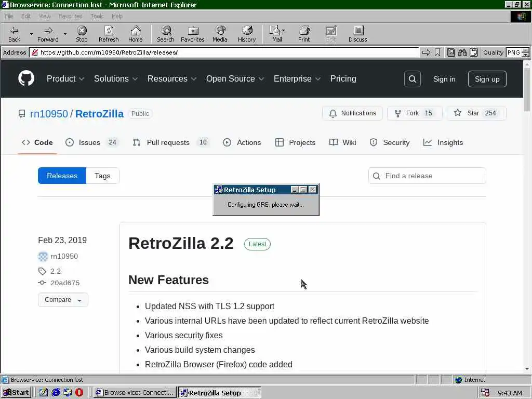
Task: Open the Wiki tab
Action: click(x=343, y=142)
